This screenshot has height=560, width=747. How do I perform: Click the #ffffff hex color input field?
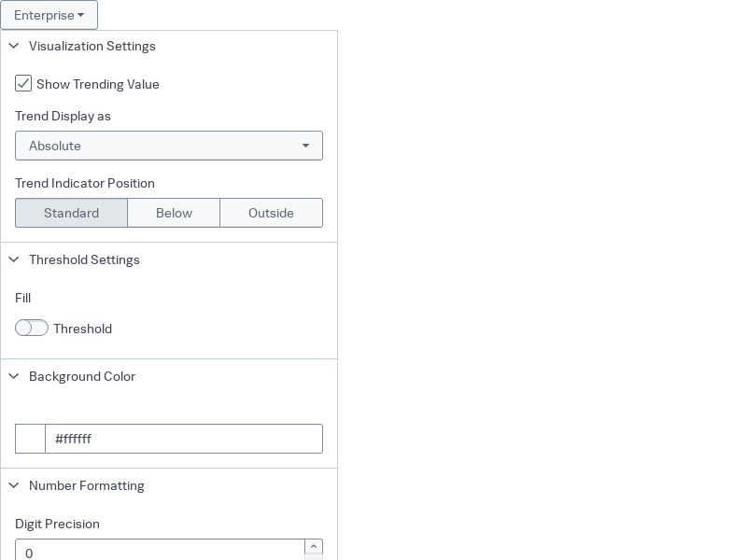click(184, 439)
